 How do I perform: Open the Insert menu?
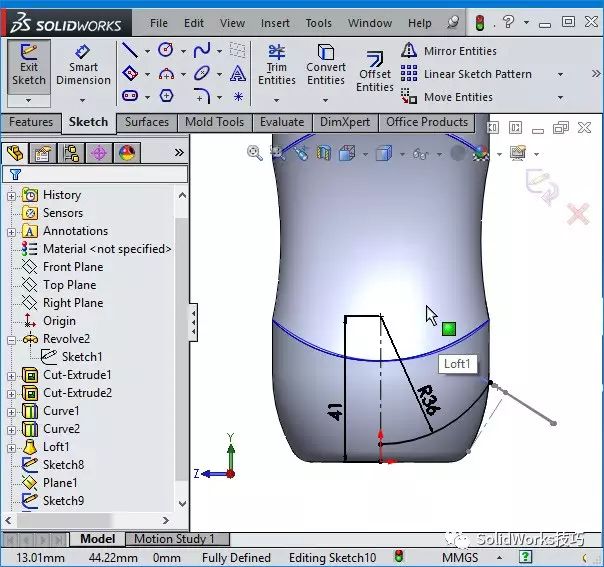point(275,23)
